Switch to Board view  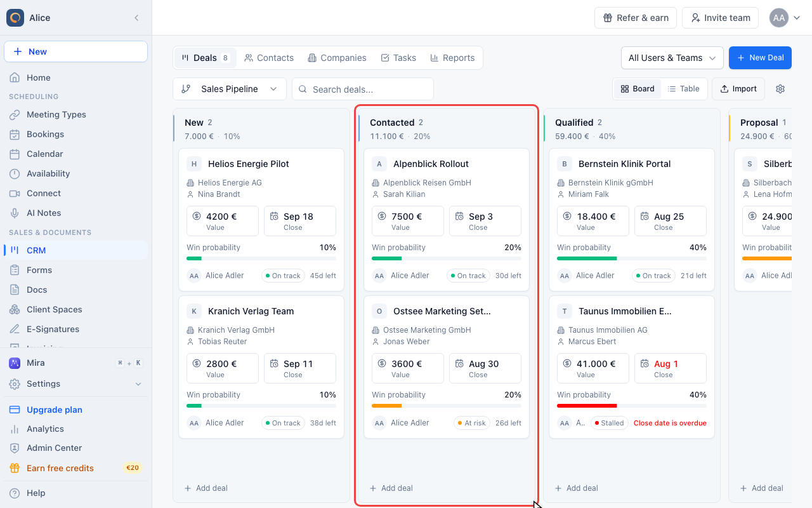(x=638, y=89)
